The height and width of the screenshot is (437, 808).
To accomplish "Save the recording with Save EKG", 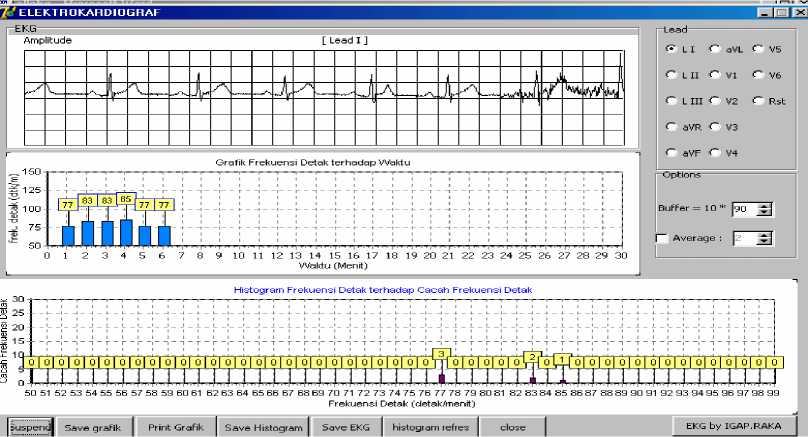I will tap(345, 427).
